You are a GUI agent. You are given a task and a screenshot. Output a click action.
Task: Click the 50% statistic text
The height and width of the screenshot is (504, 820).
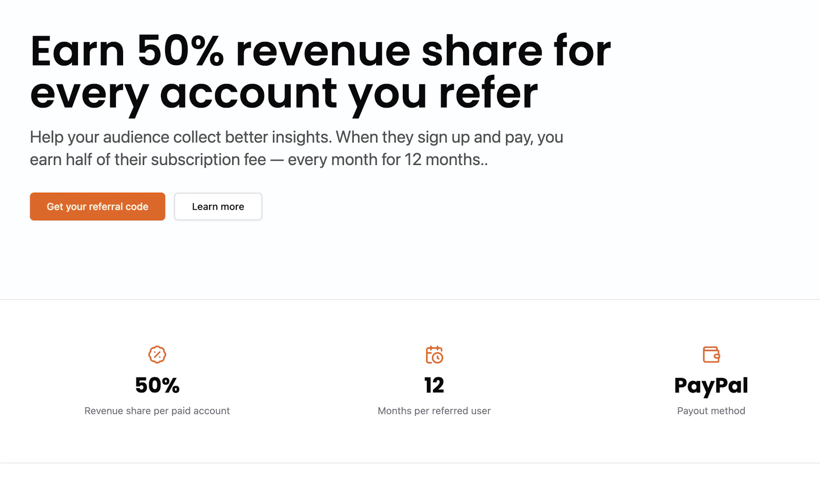point(157,385)
